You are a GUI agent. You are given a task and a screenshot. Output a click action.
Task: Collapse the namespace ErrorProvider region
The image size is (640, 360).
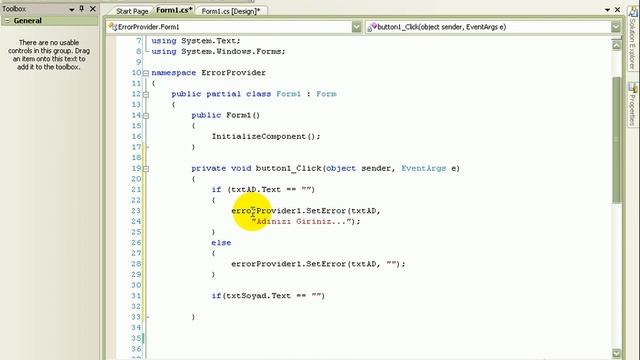tap(146, 73)
